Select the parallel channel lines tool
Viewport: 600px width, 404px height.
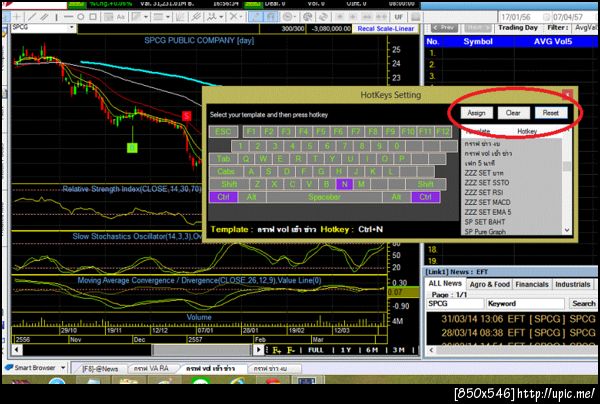[x=44, y=17]
